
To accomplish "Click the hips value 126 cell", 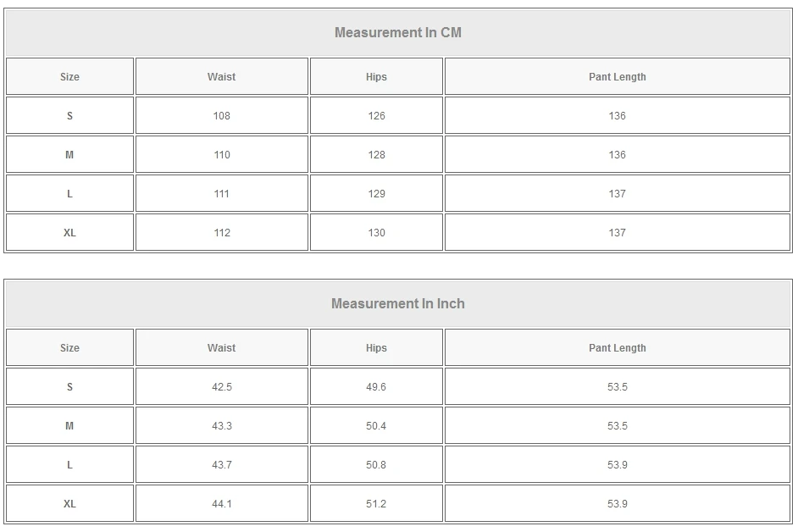I will [376, 116].
